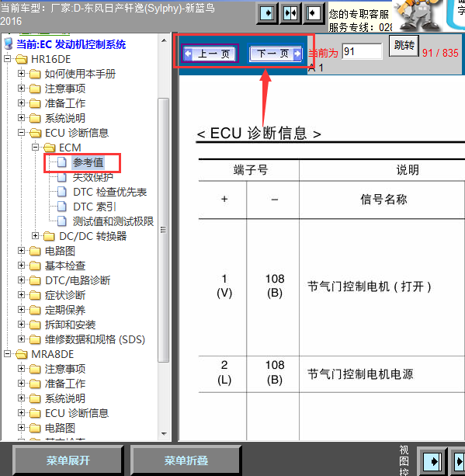
Task: Click the collapse-left view icon in top toolbar
Action: (314, 13)
